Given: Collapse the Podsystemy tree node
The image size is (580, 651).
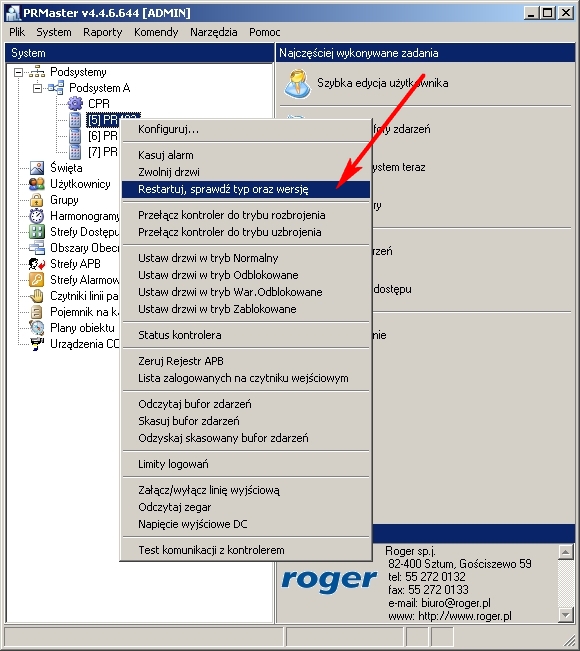Looking at the screenshot, I should pyautogui.click(x=18, y=72).
